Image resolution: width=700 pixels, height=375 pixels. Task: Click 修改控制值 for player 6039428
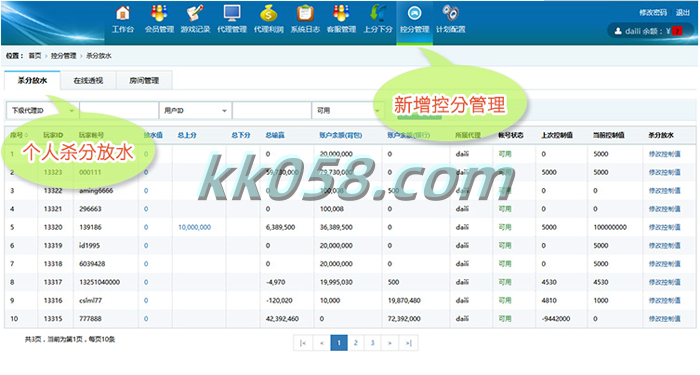(x=664, y=264)
